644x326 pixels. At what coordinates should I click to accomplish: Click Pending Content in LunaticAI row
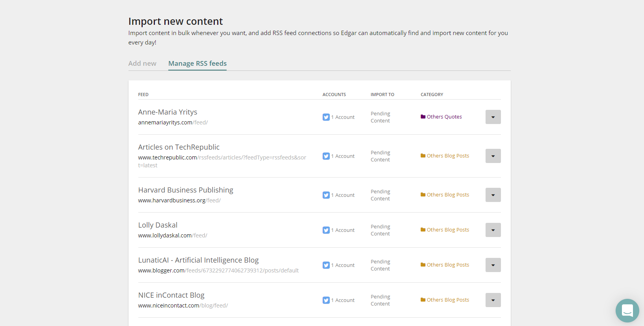point(380,265)
